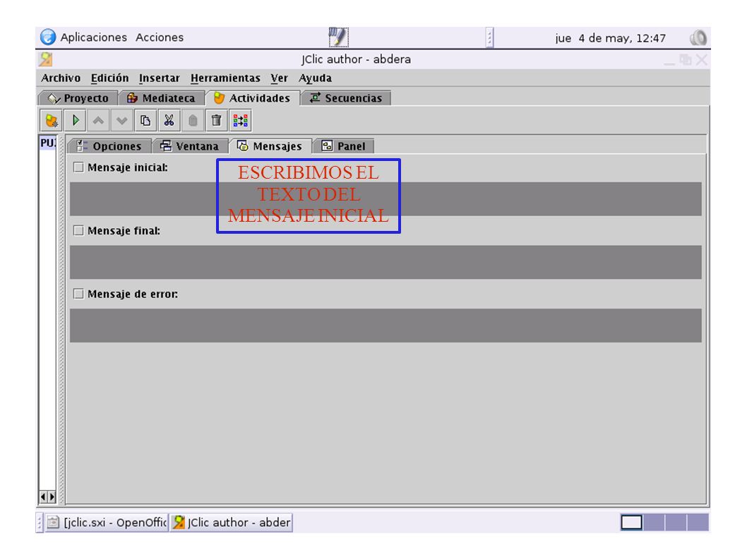Open the Opciones sub-tab
The width and height of the screenshot is (747, 560).
[109, 146]
